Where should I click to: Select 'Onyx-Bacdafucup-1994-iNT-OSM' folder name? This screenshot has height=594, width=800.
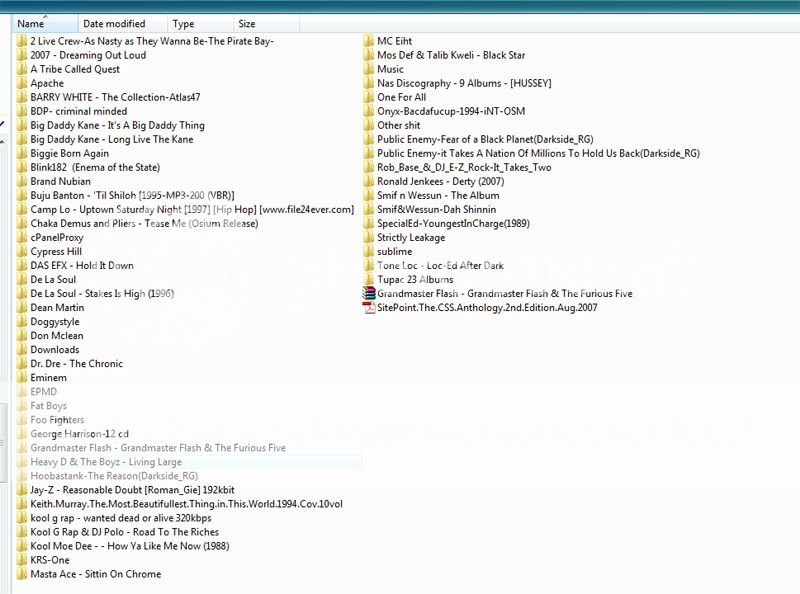tap(451, 111)
